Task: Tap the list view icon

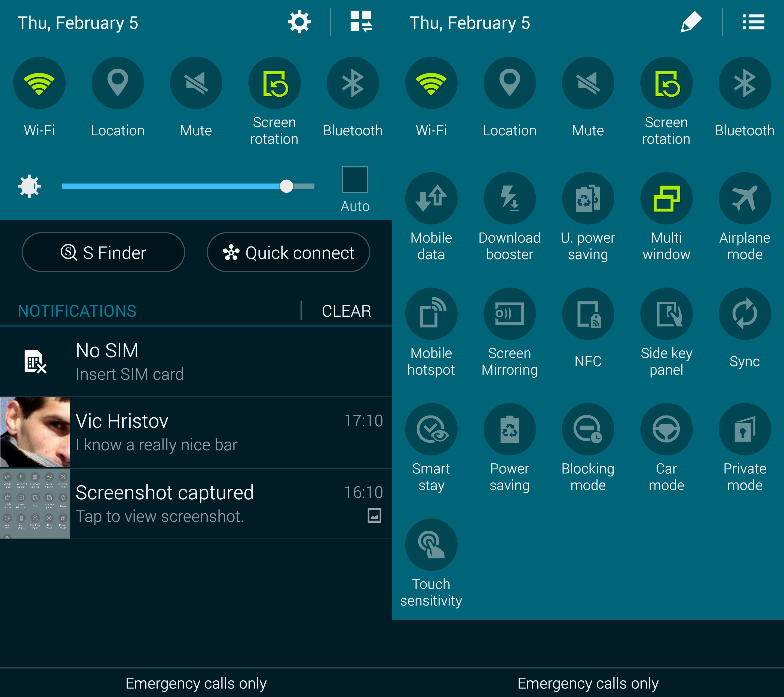Action: pyautogui.click(x=753, y=22)
